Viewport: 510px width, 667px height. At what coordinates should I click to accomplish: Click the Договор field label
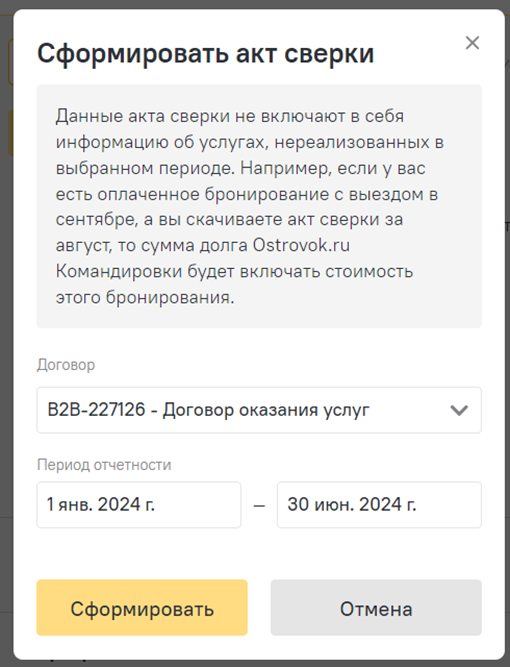(66, 365)
